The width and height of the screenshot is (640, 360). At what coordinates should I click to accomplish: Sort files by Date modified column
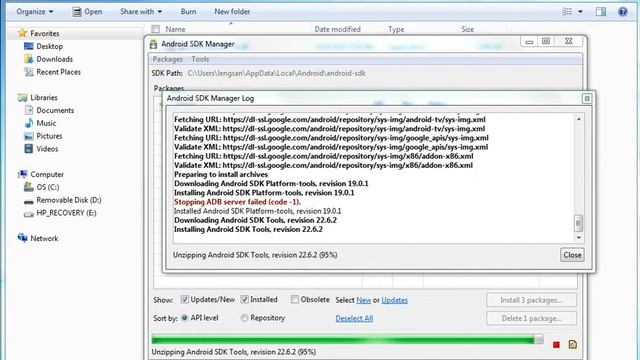pyautogui.click(x=338, y=29)
